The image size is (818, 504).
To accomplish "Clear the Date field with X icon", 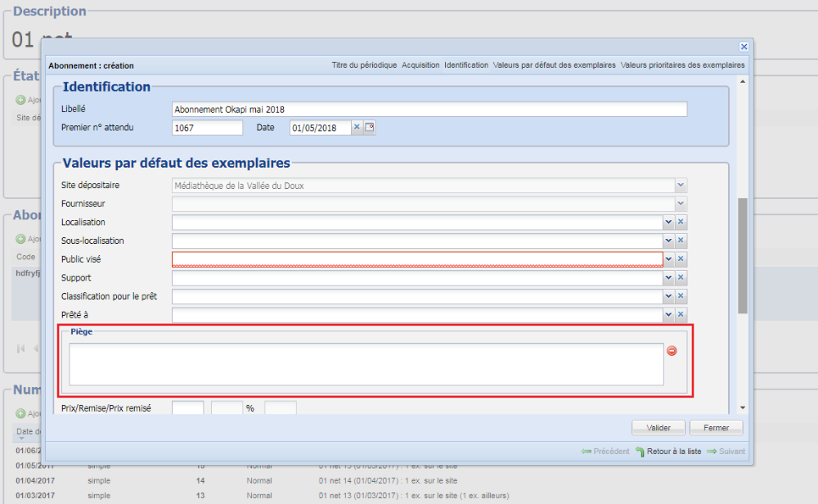I will (x=357, y=128).
